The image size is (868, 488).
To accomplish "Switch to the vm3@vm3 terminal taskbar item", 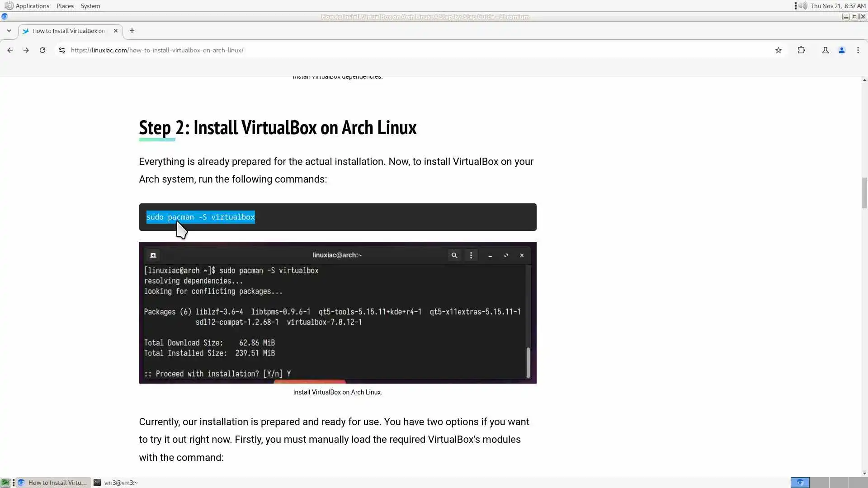I will tap(116, 483).
